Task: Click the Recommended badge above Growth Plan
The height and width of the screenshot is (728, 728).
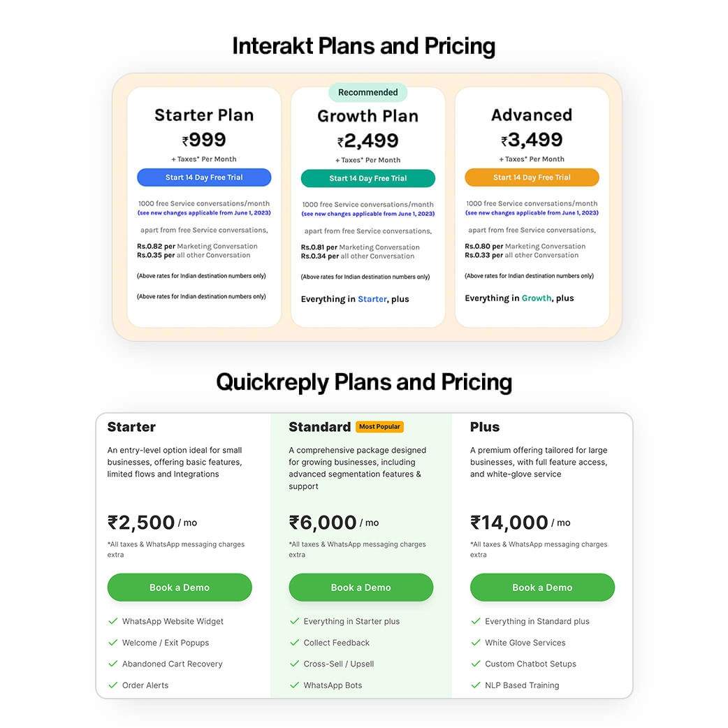Action: tap(367, 92)
